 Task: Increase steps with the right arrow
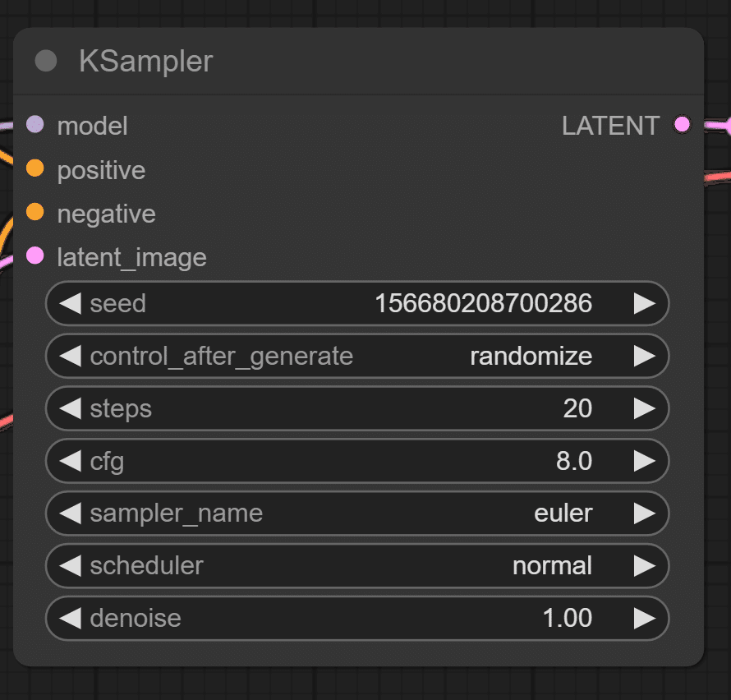coord(645,408)
